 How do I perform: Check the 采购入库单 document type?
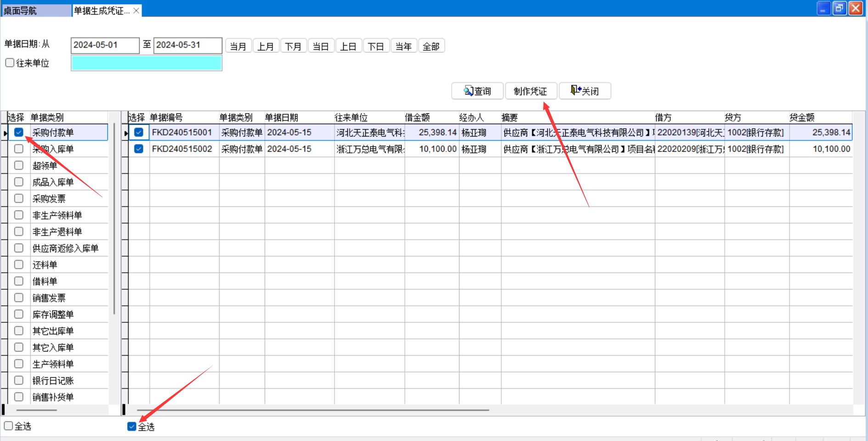coord(19,149)
